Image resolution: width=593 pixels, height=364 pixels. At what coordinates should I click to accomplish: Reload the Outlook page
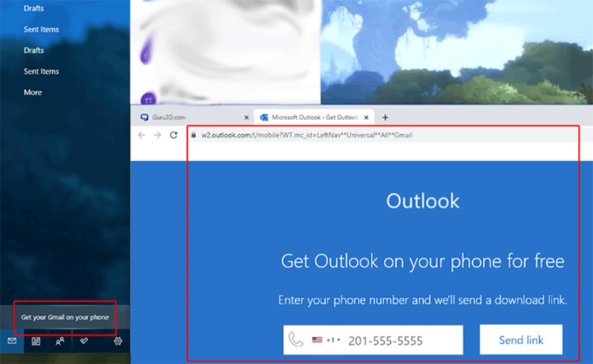click(x=174, y=135)
